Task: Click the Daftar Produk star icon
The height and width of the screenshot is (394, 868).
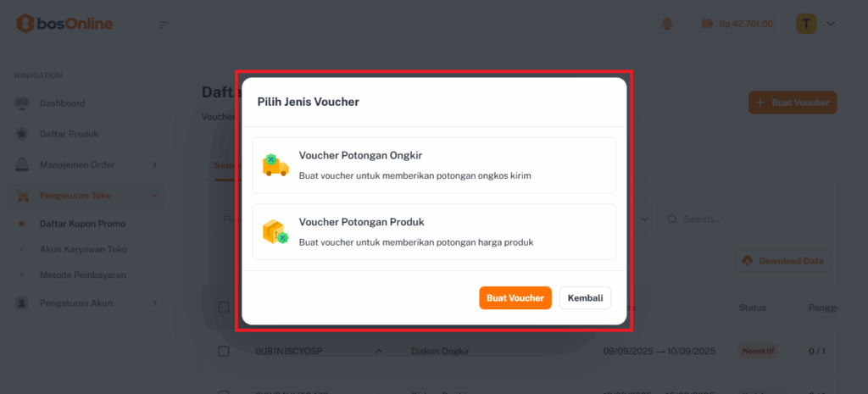Action: click(21, 134)
